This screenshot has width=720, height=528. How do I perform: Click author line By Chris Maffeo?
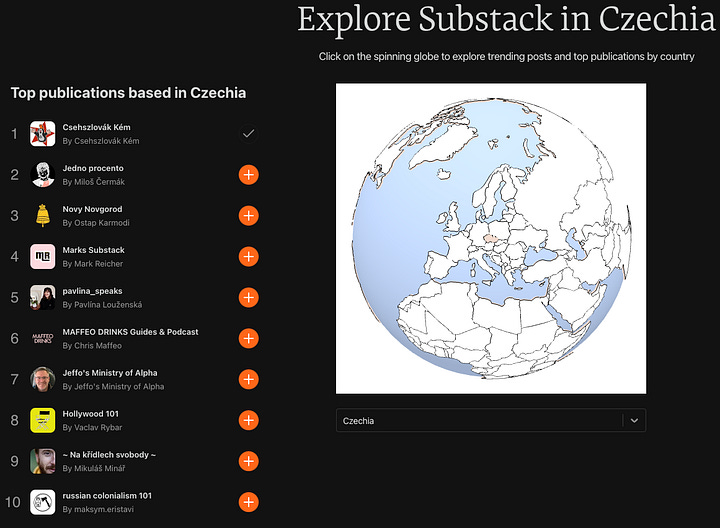click(x=92, y=345)
